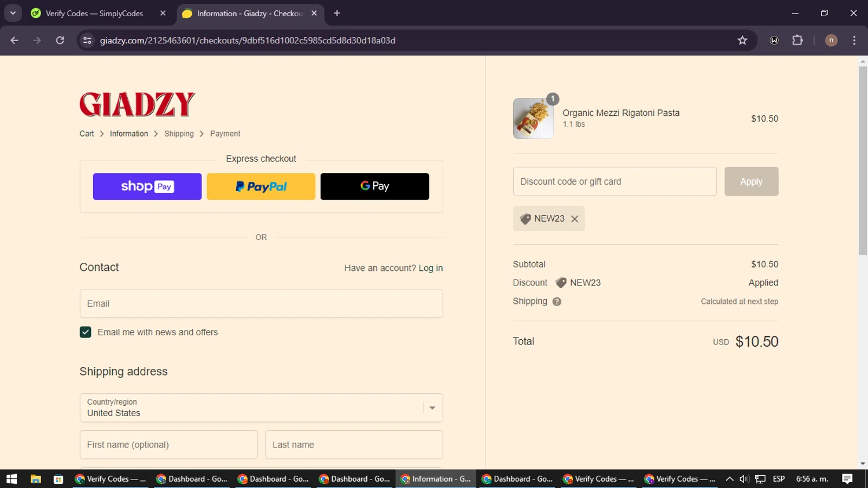868x488 pixels.
Task: Click the scrollbar down arrow
Action: [863, 464]
